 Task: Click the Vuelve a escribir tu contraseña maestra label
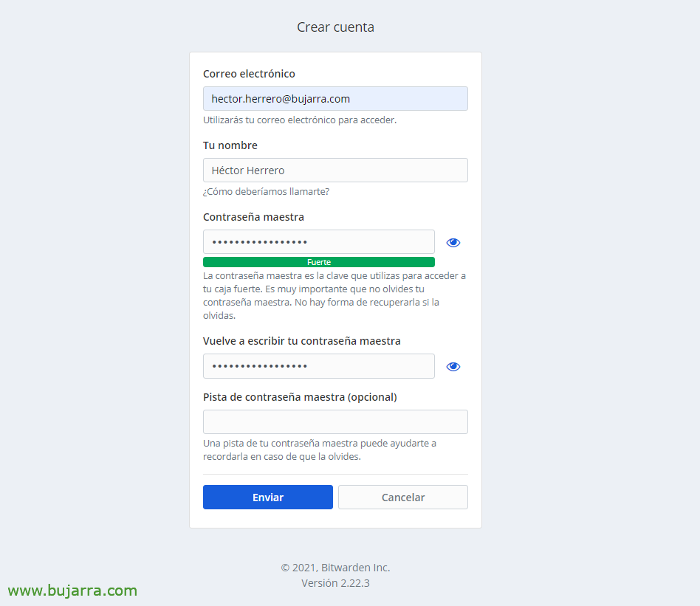302,341
